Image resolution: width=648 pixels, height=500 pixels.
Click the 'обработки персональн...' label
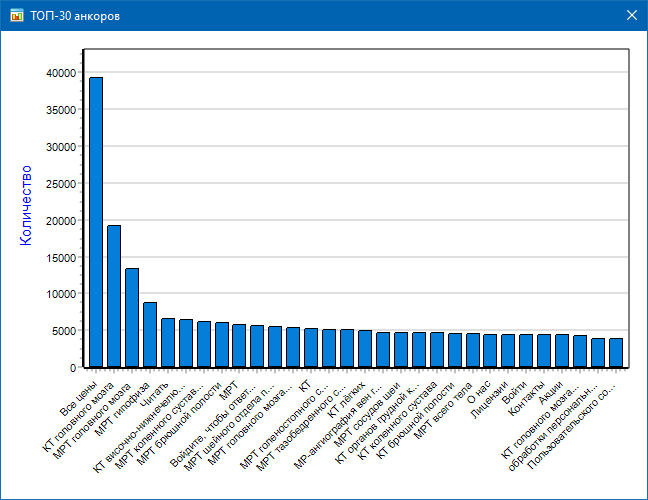pyautogui.click(x=553, y=428)
